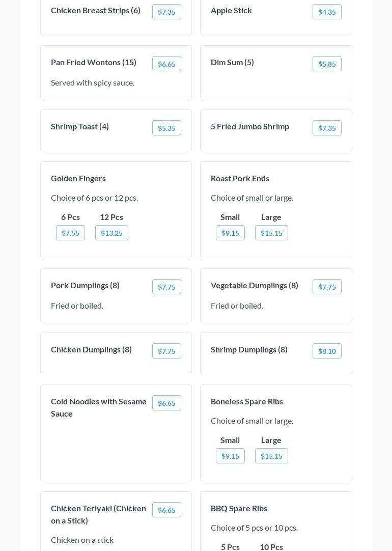Choose Golden Fingers 6 Pcs for $7.55
392x551 pixels.
coord(70,233)
